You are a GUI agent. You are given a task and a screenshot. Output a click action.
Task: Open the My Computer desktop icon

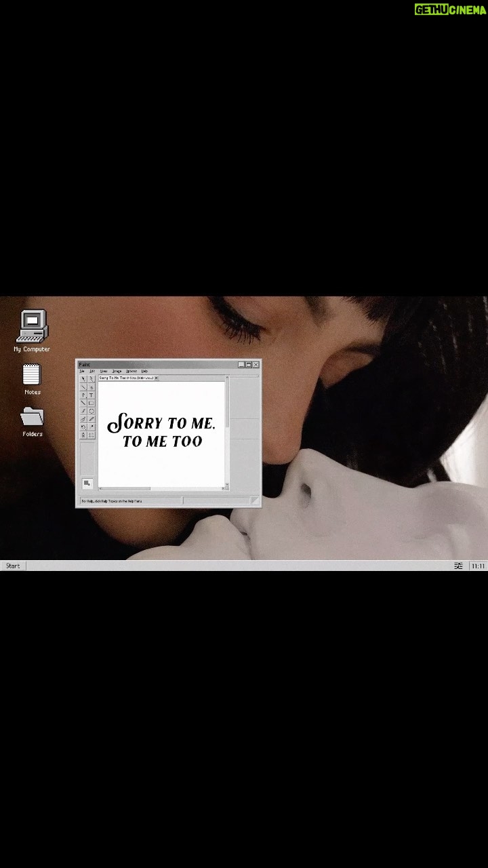tap(32, 331)
